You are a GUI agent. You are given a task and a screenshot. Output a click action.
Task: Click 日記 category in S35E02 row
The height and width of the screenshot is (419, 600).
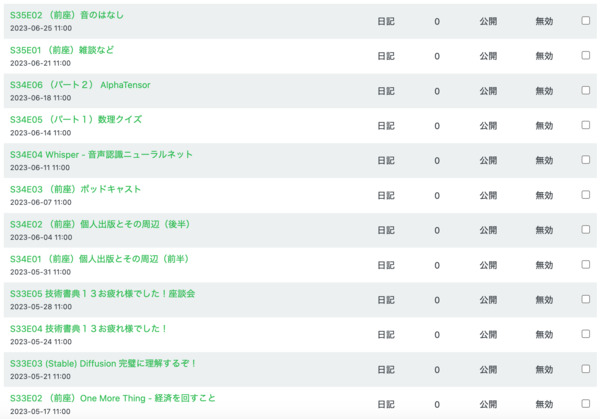click(x=386, y=21)
